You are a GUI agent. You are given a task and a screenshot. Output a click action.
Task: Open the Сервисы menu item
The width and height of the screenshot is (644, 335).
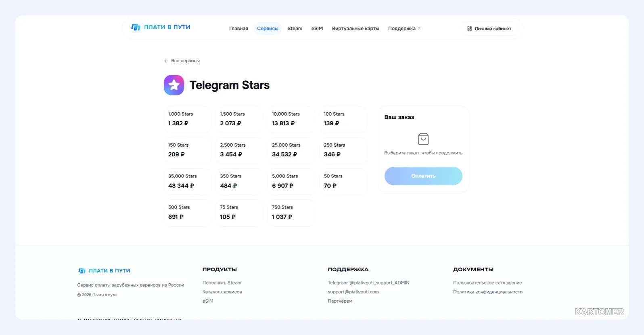click(x=268, y=29)
